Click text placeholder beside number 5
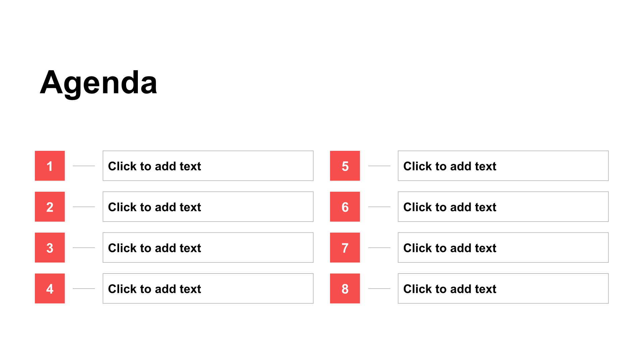Screen dimensions: 644x362 click(x=503, y=166)
